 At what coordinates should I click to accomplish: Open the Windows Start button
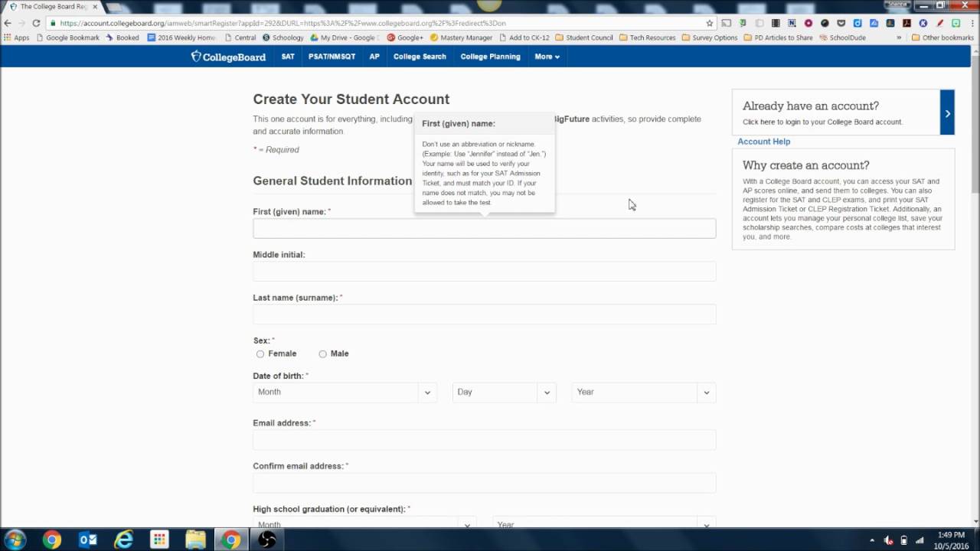click(x=15, y=540)
